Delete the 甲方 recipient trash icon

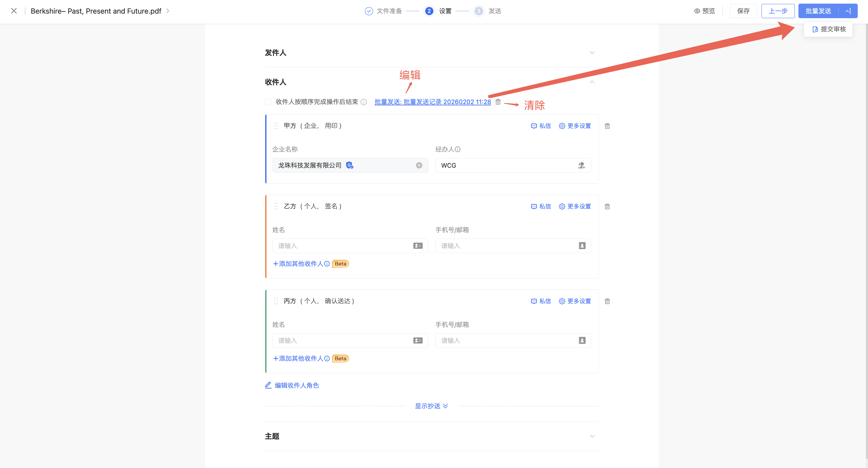tap(607, 126)
